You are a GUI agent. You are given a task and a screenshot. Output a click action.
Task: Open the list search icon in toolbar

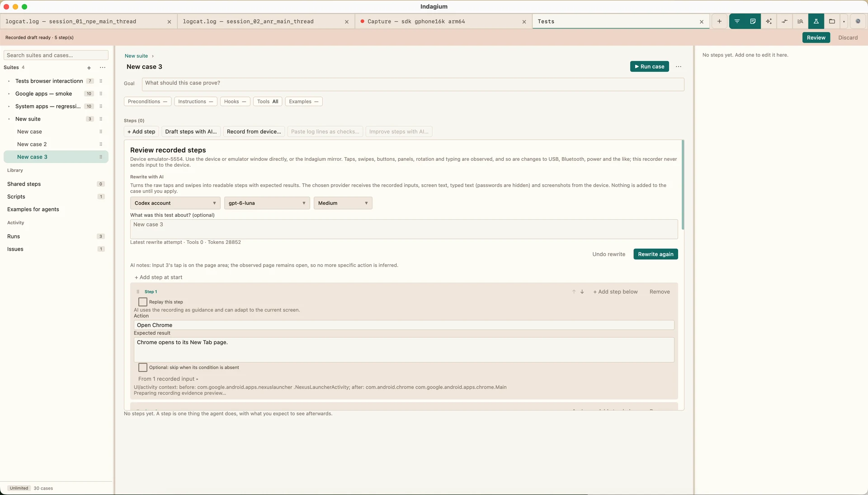click(x=800, y=21)
